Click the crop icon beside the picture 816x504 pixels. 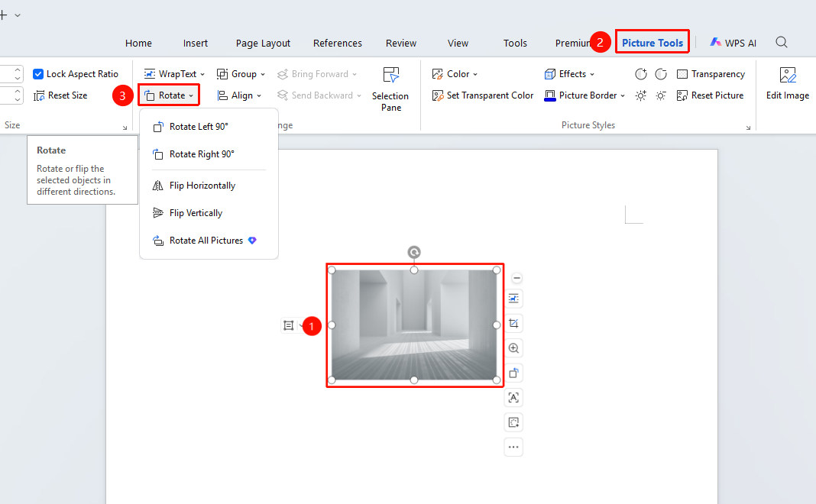[513, 324]
